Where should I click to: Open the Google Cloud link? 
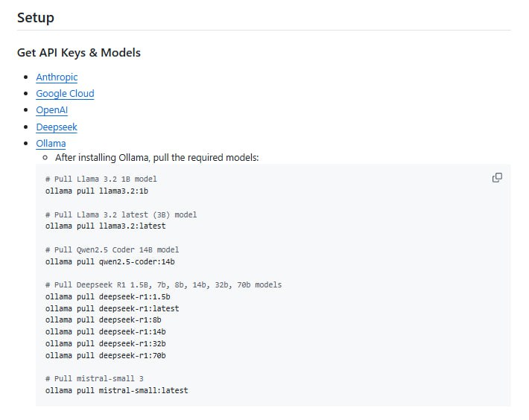(x=65, y=93)
